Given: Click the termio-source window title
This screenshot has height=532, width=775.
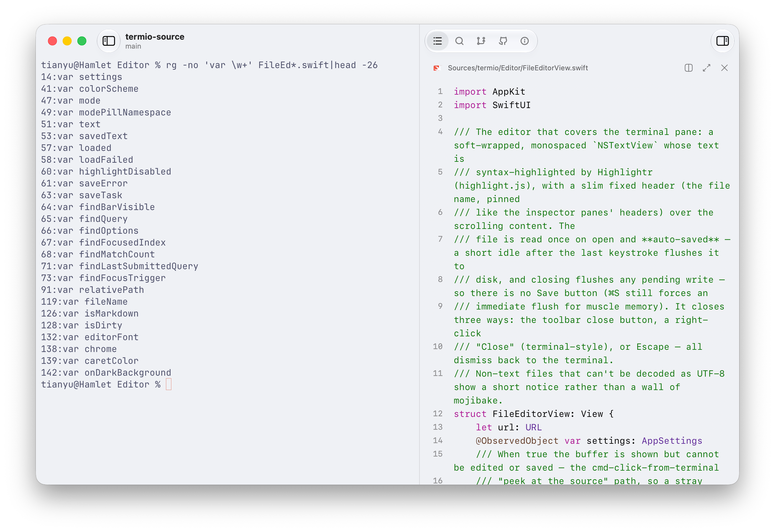Looking at the screenshot, I should click(155, 37).
